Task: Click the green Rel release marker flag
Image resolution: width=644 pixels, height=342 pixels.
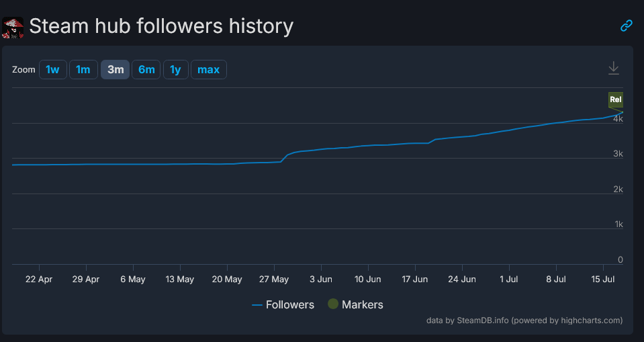Action: (x=615, y=99)
